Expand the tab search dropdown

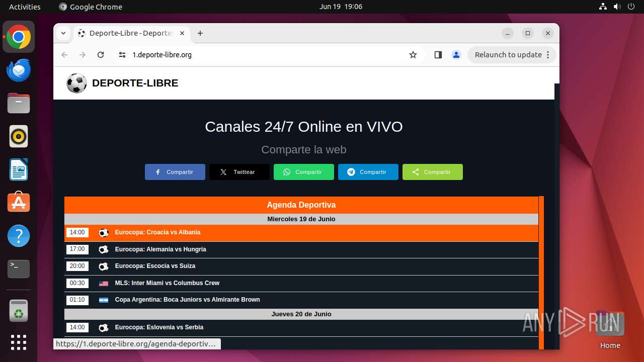click(x=63, y=33)
